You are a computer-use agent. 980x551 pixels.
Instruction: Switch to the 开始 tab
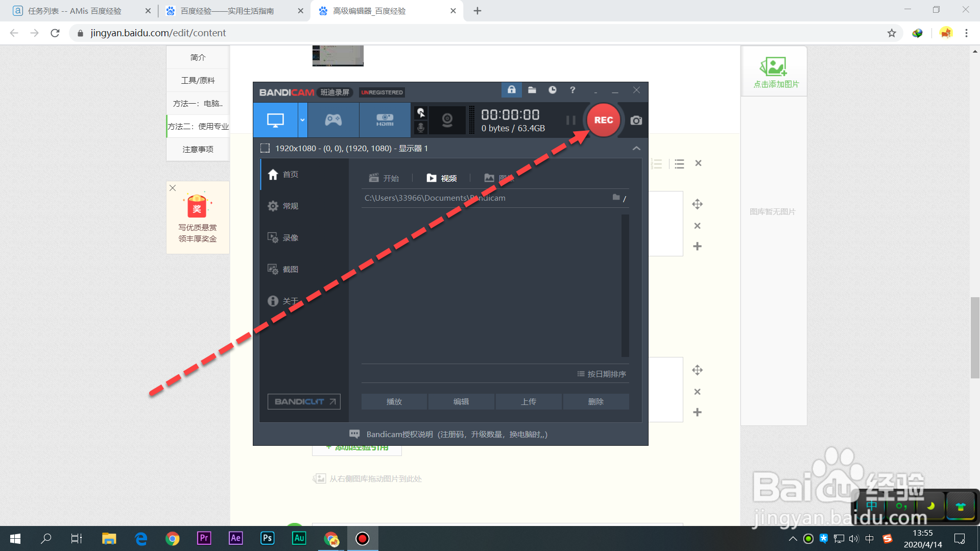click(384, 178)
